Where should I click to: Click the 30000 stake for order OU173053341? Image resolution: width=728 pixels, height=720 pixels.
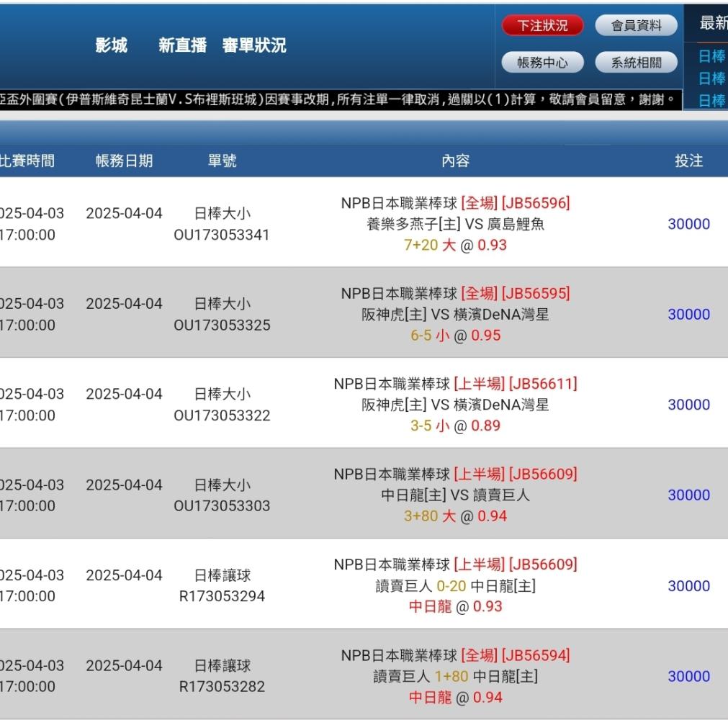pos(688,224)
